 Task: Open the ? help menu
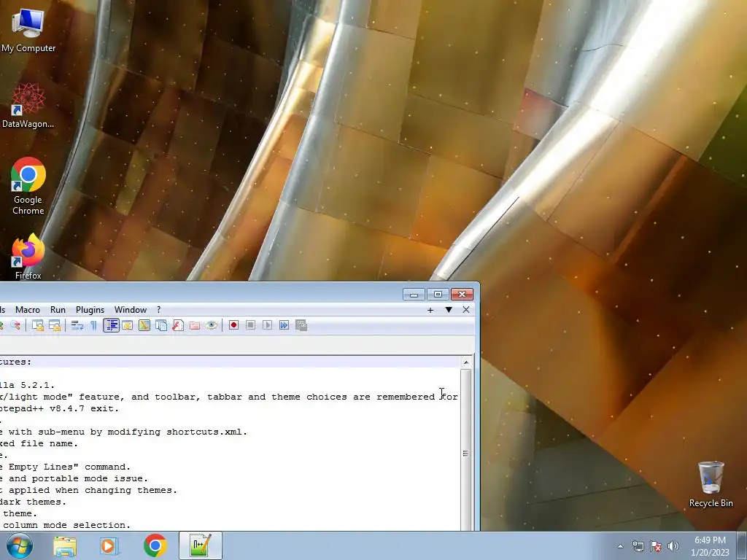158,309
